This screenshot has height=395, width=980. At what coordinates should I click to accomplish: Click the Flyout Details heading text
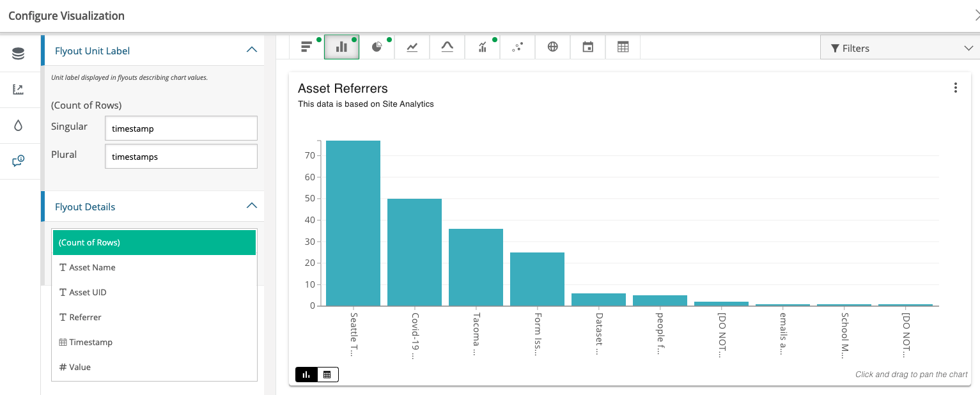pyautogui.click(x=85, y=206)
